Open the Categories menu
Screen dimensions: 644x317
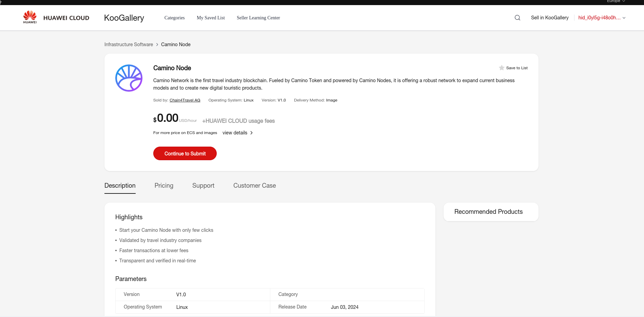tap(174, 18)
